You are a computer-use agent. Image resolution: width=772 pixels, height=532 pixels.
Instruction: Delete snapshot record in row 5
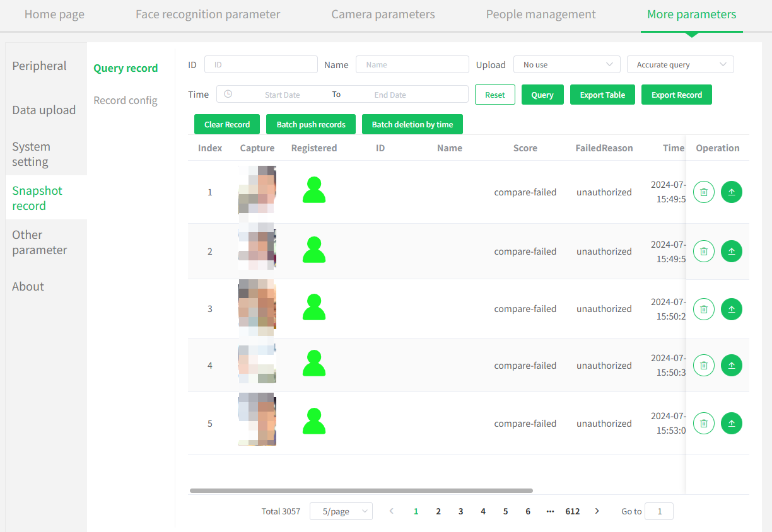coord(704,424)
